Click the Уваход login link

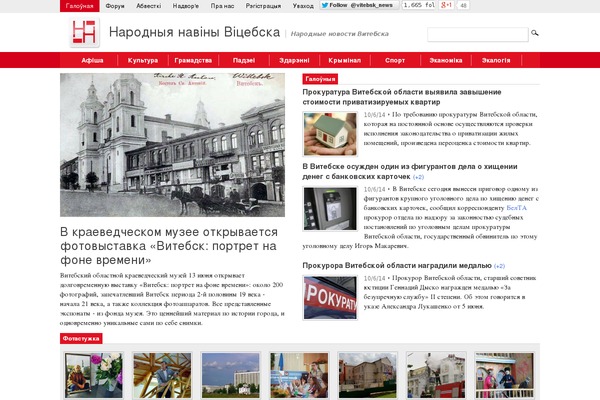point(303,6)
